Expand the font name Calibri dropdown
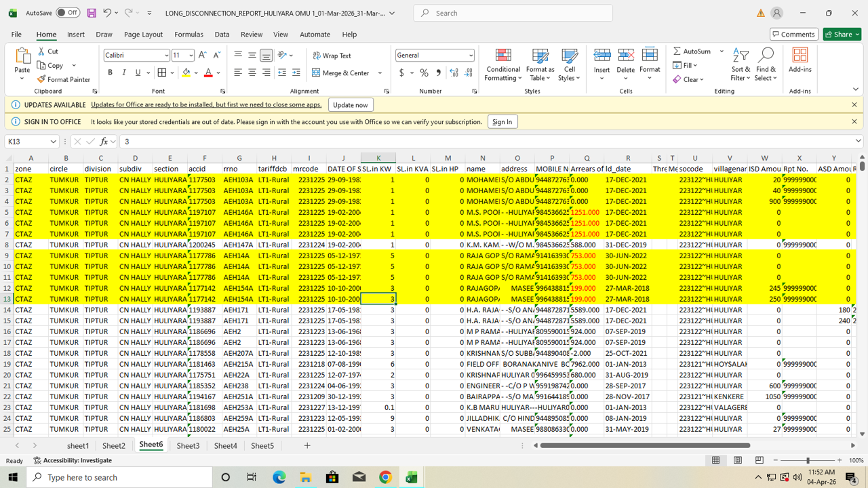This screenshot has width=868, height=488. (x=166, y=56)
